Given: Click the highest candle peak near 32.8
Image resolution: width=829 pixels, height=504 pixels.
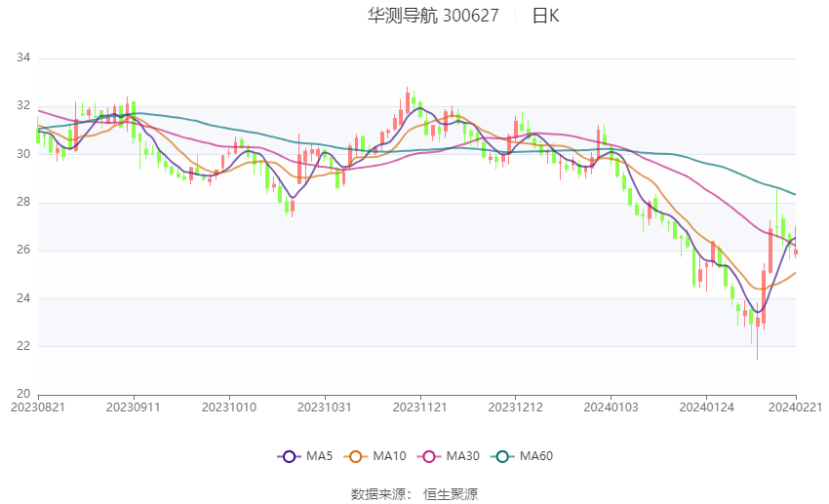Looking at the screenshot, I should pyautogui.click(x=407, y=100).
